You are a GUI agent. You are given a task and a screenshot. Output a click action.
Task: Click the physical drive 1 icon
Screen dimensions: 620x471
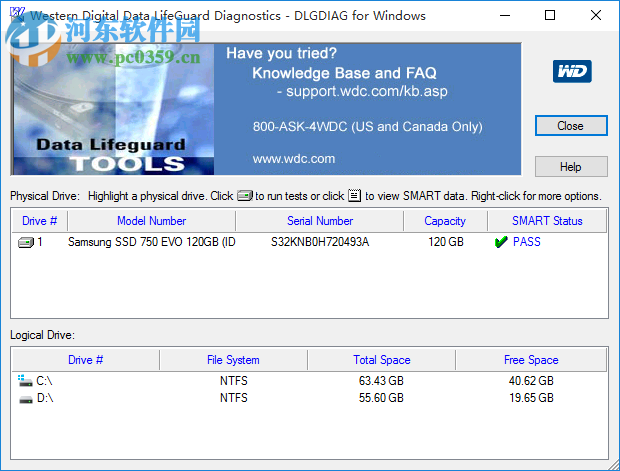click(x=26, y=242)
